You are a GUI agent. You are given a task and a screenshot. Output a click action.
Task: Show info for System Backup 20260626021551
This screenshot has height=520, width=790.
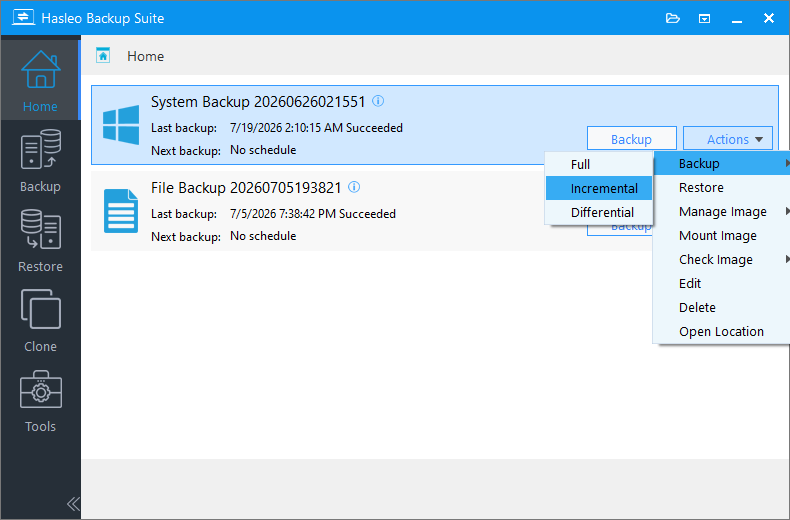tap(378, 101)
